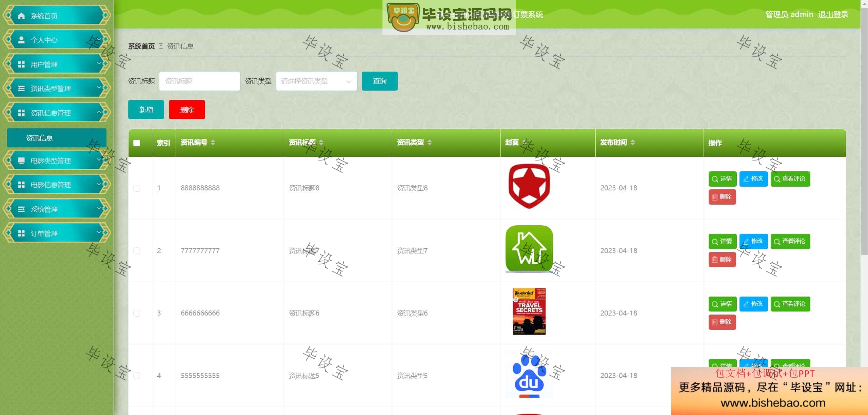
Task: Go to 系统首页 breadcrumb link
Action: pos(141,46)
